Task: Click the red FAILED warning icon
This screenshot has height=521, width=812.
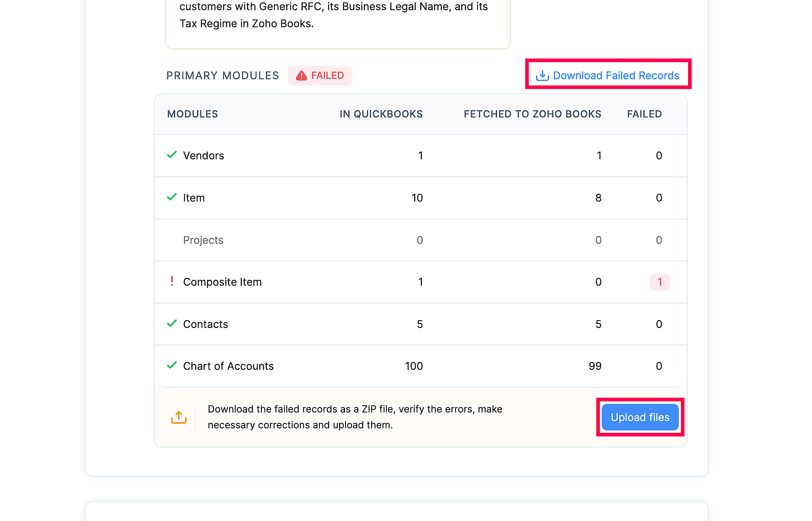Action: [301, 76]
